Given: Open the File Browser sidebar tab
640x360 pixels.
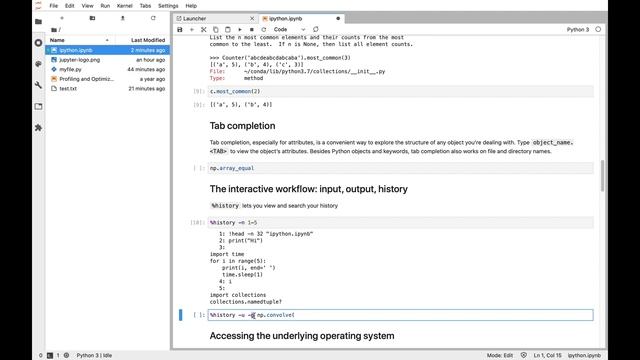Looking at the screenshot, I should point(38,22).
